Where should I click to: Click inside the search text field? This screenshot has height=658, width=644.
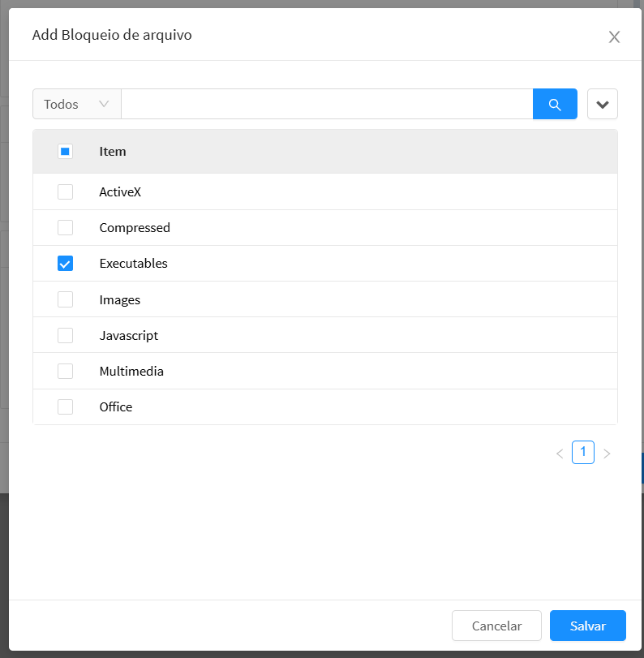point(326,105)
